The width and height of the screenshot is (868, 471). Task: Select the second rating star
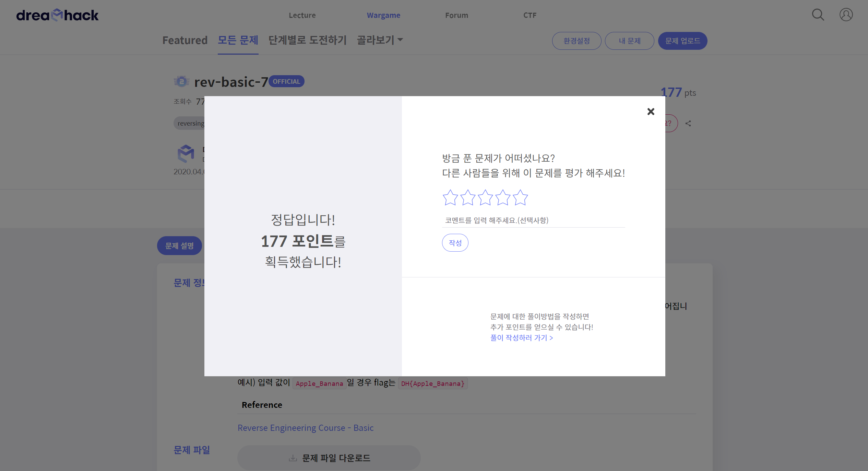pyautogui.click(x=467, y=198)
